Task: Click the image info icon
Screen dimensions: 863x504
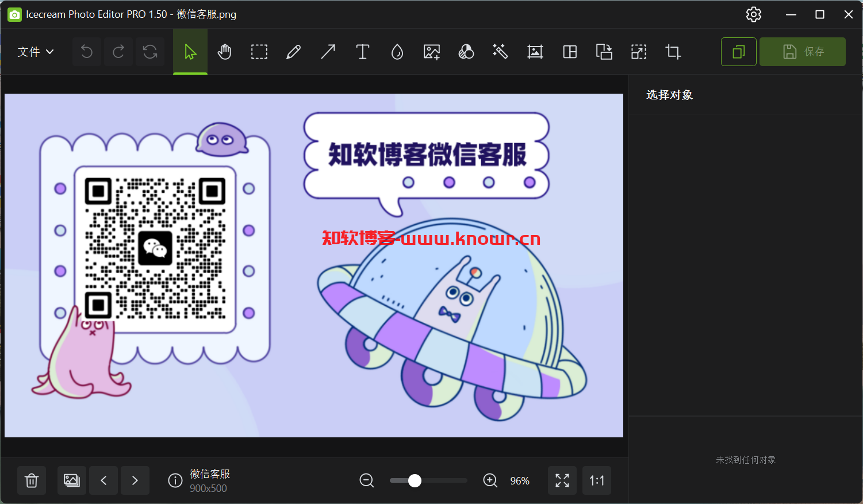Action: (x=175, y=480)
